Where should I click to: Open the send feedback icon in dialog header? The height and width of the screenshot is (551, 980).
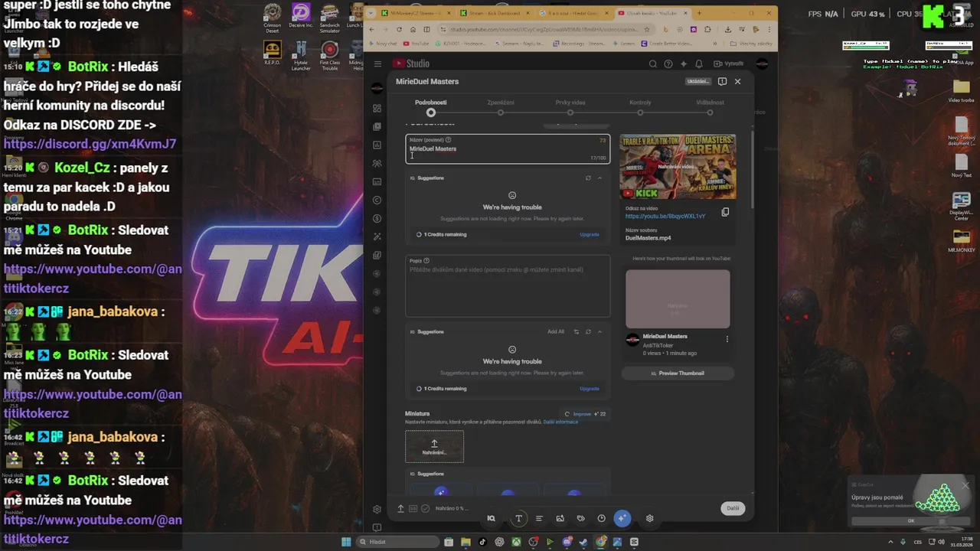point(722,81)
